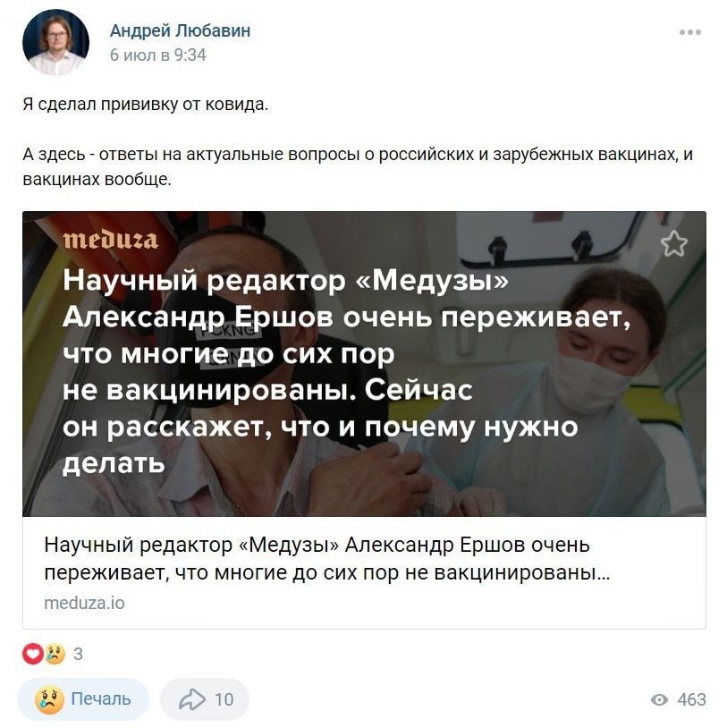
Task: Click the 463 views counter
Action: 692,699
